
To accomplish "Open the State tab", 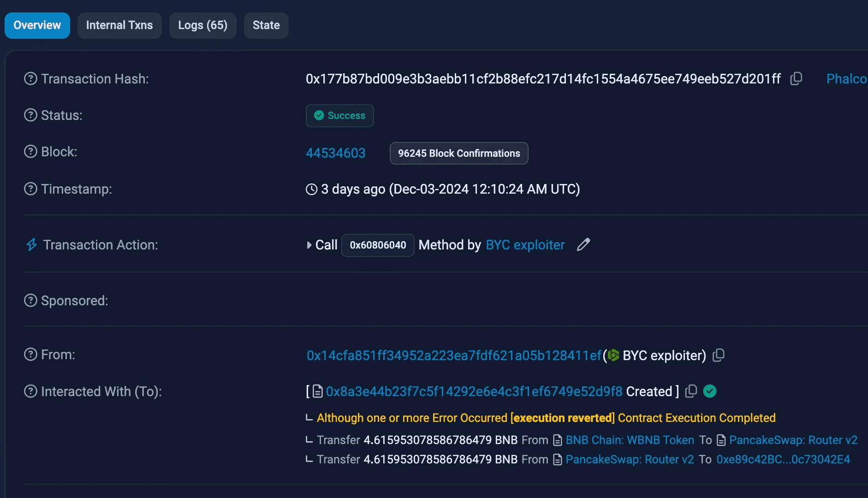I will (266, 25).
